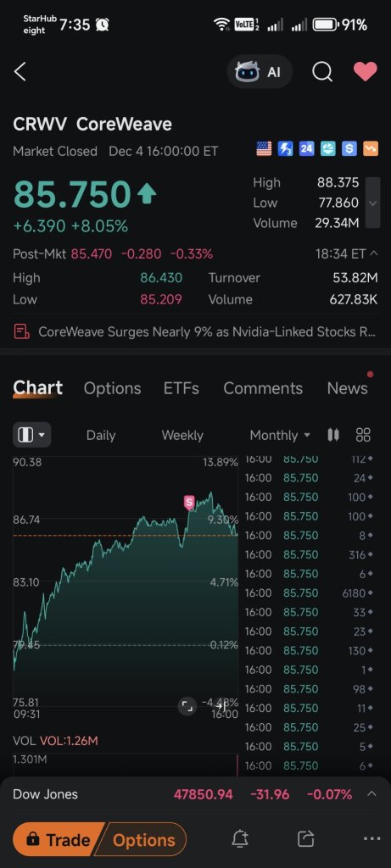Image resolution: width=391 pixels, height=868 pixels.
Task: Tap the share icon in the bottom bar
Action: pos(305,839)
